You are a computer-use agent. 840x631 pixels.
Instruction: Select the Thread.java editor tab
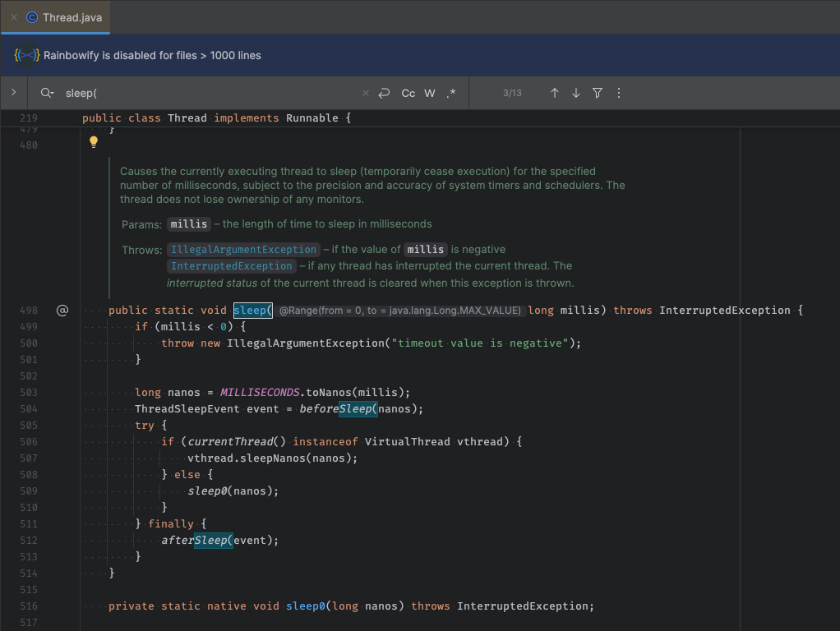(x=56, y=17)
